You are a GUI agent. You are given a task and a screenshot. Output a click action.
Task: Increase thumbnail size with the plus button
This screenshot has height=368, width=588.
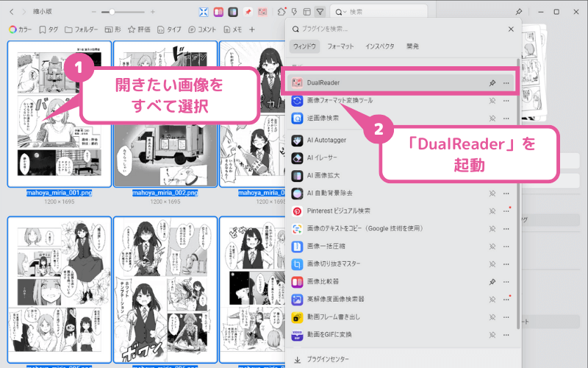click(153, 12)
